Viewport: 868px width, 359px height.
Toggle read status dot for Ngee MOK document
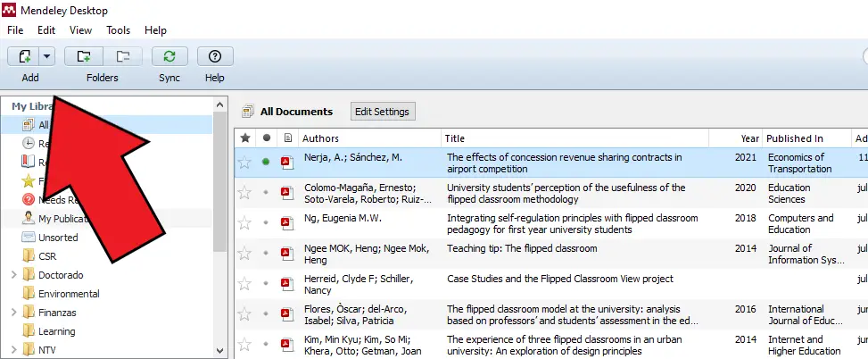266,254
